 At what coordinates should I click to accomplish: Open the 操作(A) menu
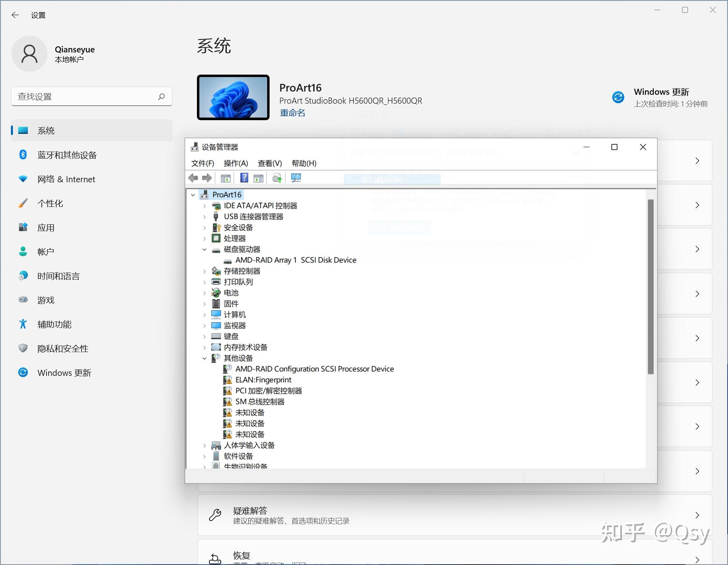[235, 163]
